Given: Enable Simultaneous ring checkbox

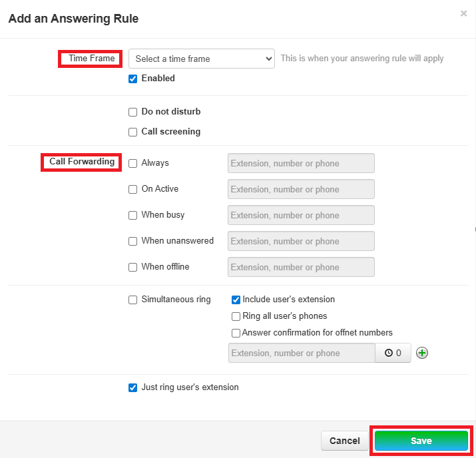Looking at the screenshot, I should [x=132, y=300].
